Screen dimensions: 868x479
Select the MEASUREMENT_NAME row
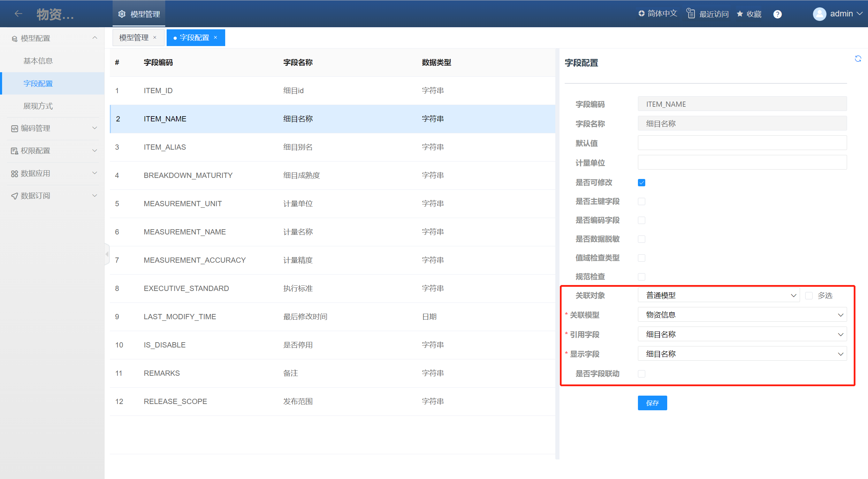click(333, 232)
